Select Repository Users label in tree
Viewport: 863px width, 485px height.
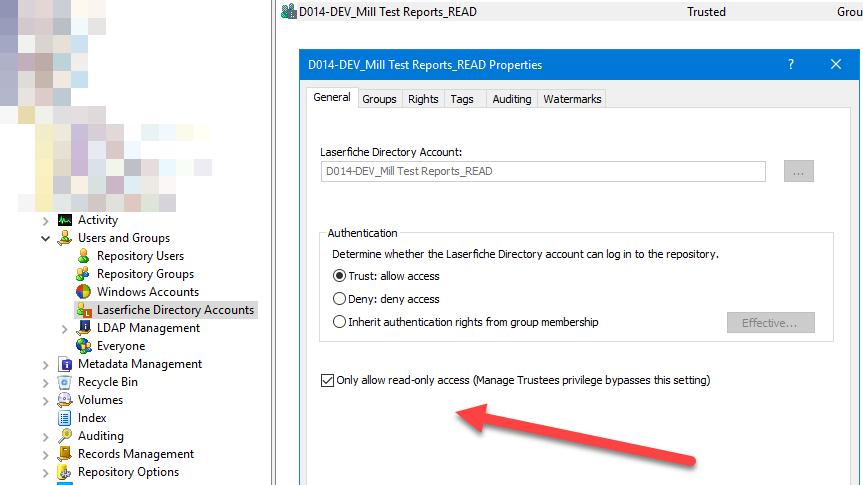click(x=140, y=256)
